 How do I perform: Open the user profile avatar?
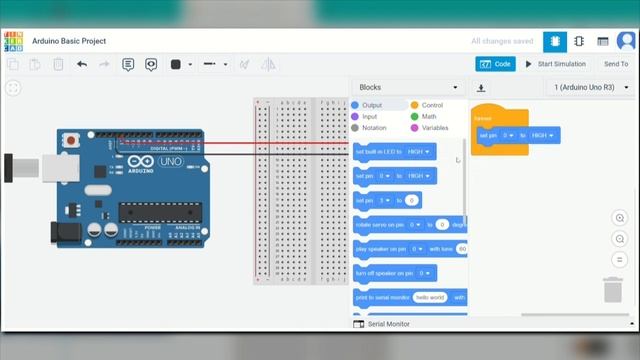[x=626, y=41]
